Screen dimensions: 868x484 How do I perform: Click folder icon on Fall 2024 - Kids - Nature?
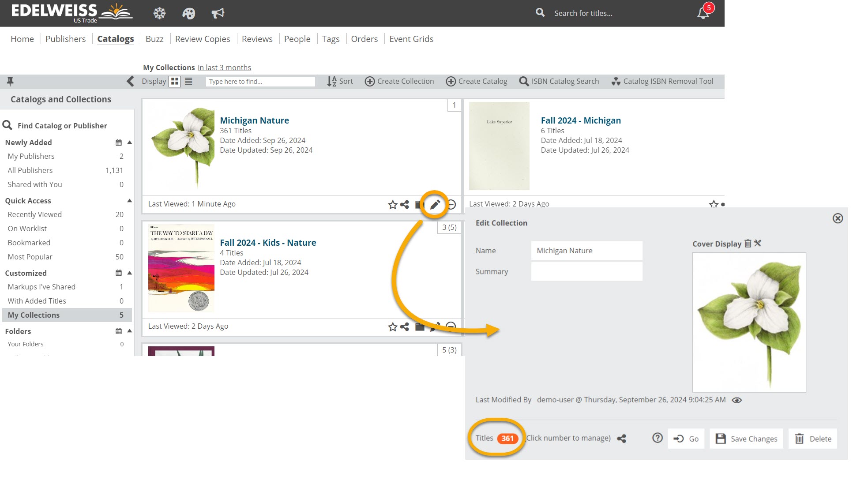(x=420, y=327)
